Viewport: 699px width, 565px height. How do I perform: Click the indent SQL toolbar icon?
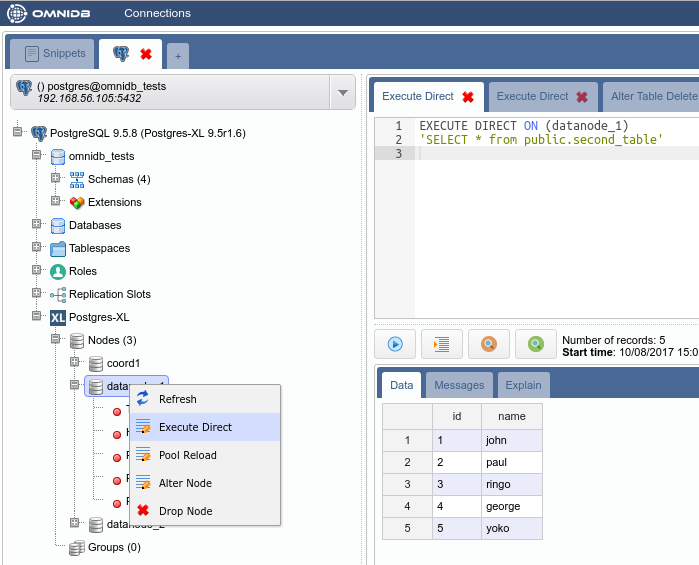(441, 344)
